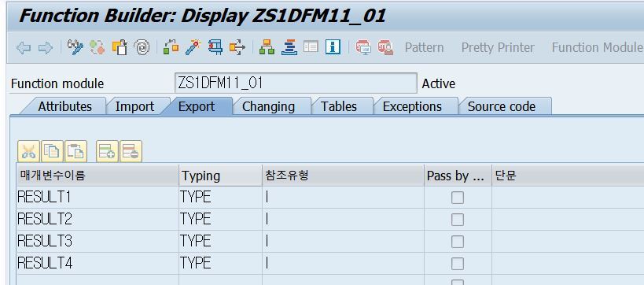Show the navigation stack icon

point(289,48)
